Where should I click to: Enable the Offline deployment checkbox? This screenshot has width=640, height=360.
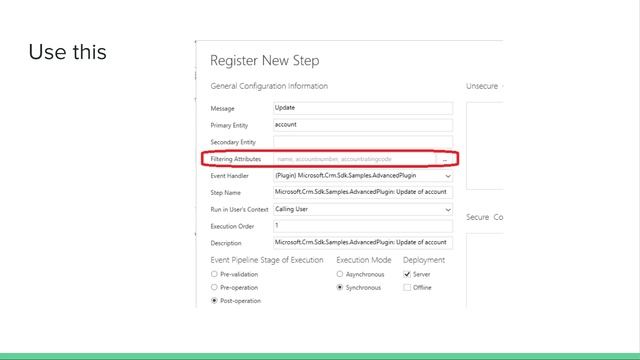pyautogui.click(x=407, y=287)
